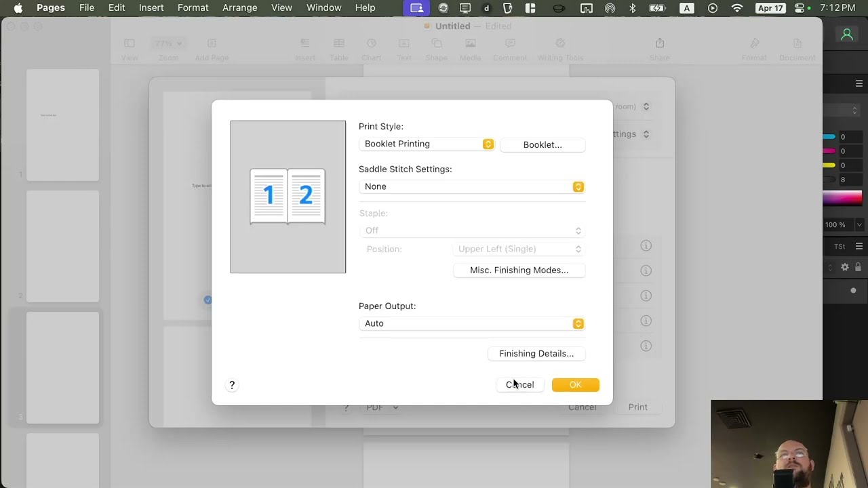
Task: Adjust the yellow color slider in dark panel
Action: 829,165
